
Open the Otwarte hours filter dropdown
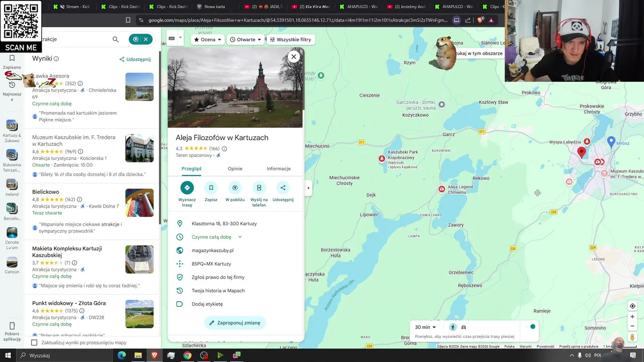click(246, 39)
